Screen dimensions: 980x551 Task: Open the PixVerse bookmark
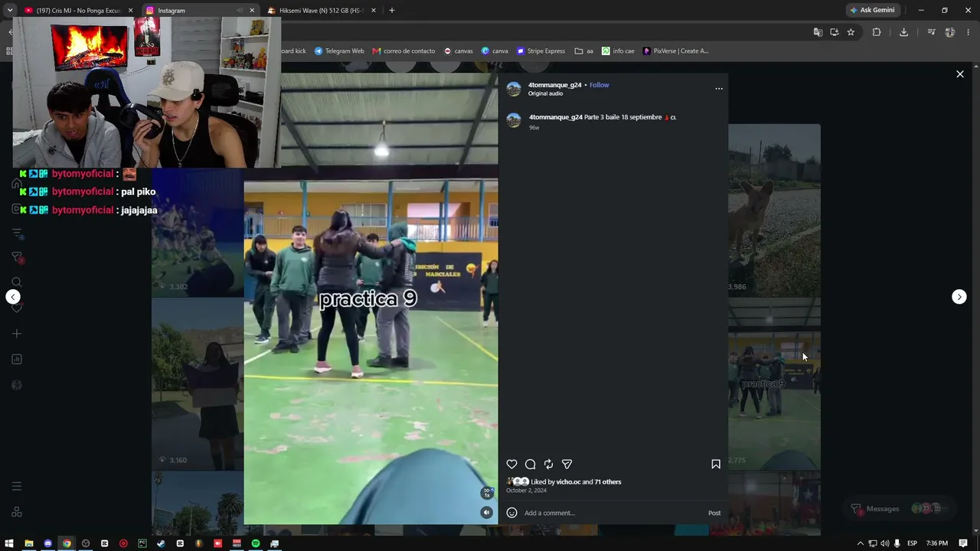pos(675,51)
